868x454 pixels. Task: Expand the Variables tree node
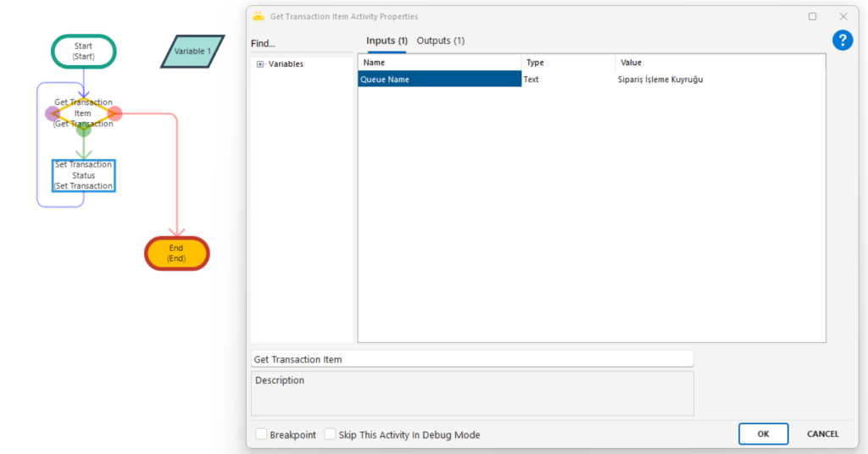[x=260, y=64]
